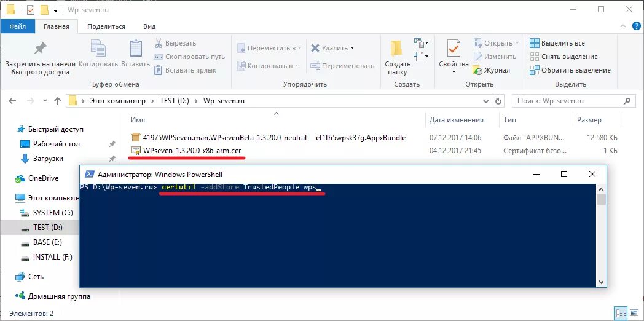The image size is (644, 321).
Task: Click the Копировать (Copy) ribbon icon
Action: click(x=98, y=49)
